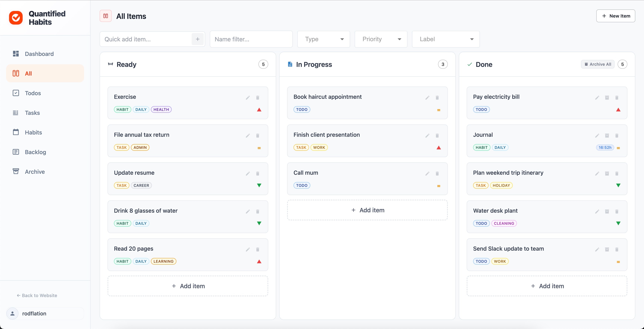Archive the Journal card
Screen dimensions: 644x329
[607, 136]
